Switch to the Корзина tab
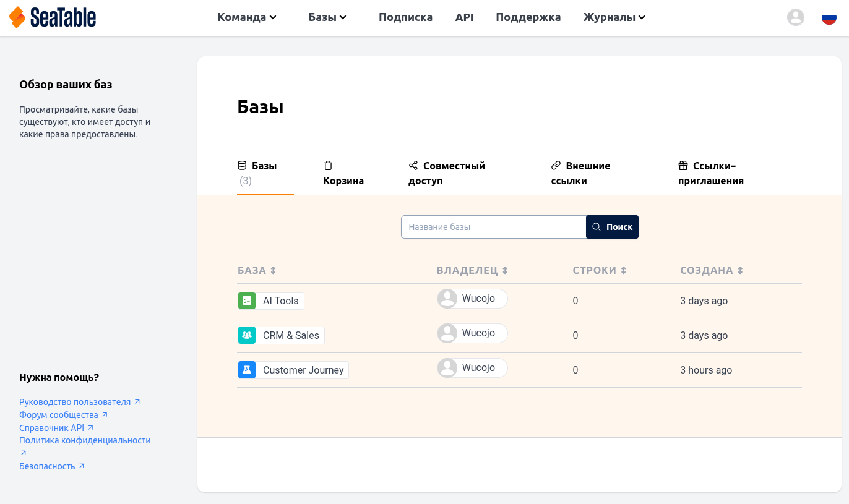This screenshot has width=849, height=504. point(343,174)
